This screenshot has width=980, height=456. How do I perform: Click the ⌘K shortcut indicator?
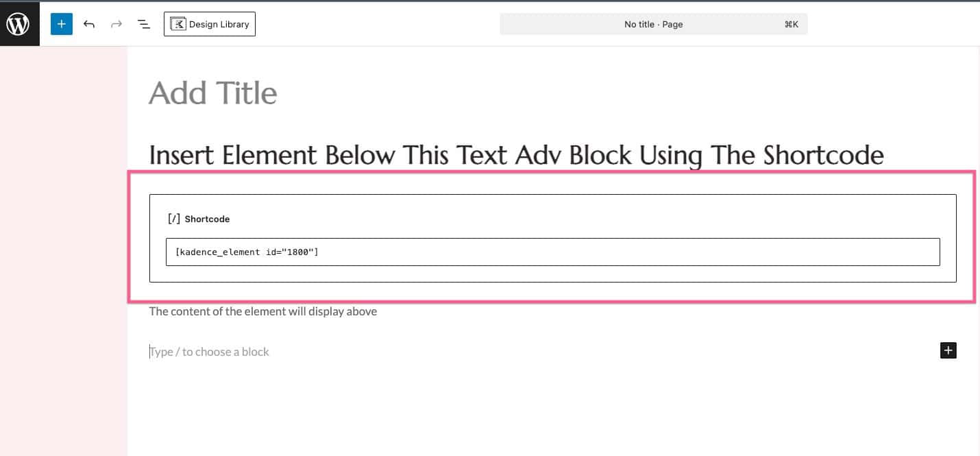click(x=791, y=24)
